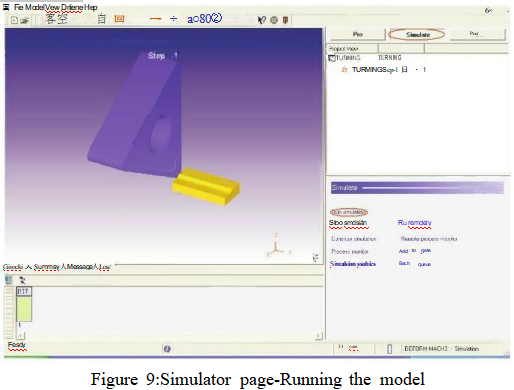Click the Simulate panel header bar
The image size is (514, 390).
pos(417,188)
